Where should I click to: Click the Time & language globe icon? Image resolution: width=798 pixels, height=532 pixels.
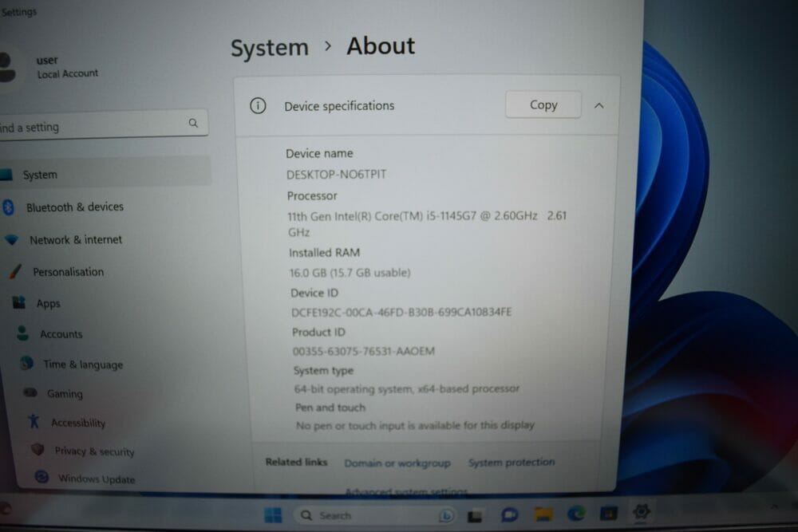(x=26, y=363)
